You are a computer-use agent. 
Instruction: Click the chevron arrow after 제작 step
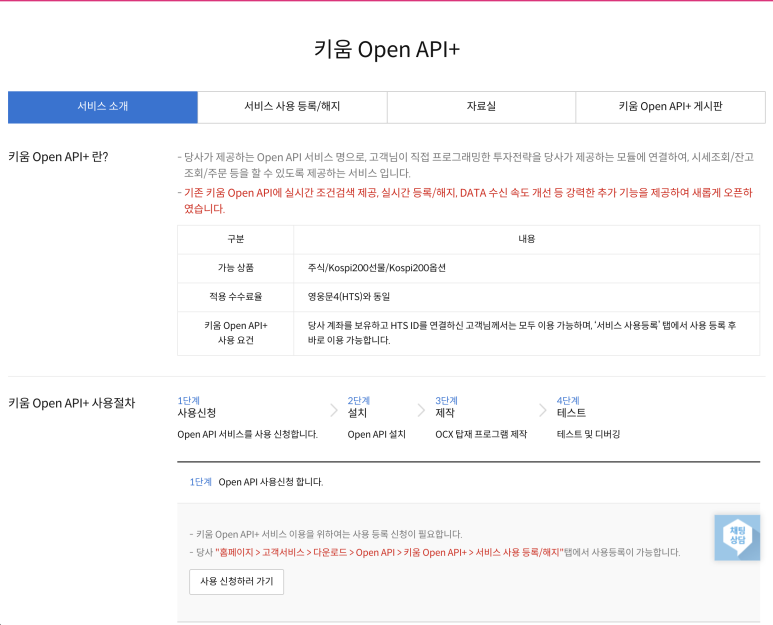542,410
